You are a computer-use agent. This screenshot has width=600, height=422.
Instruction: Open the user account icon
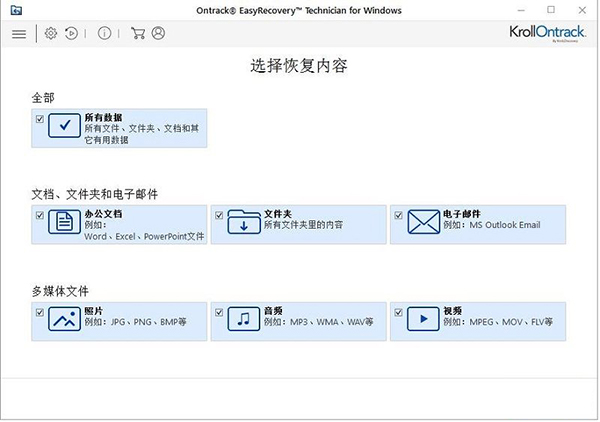click(158, 33)
